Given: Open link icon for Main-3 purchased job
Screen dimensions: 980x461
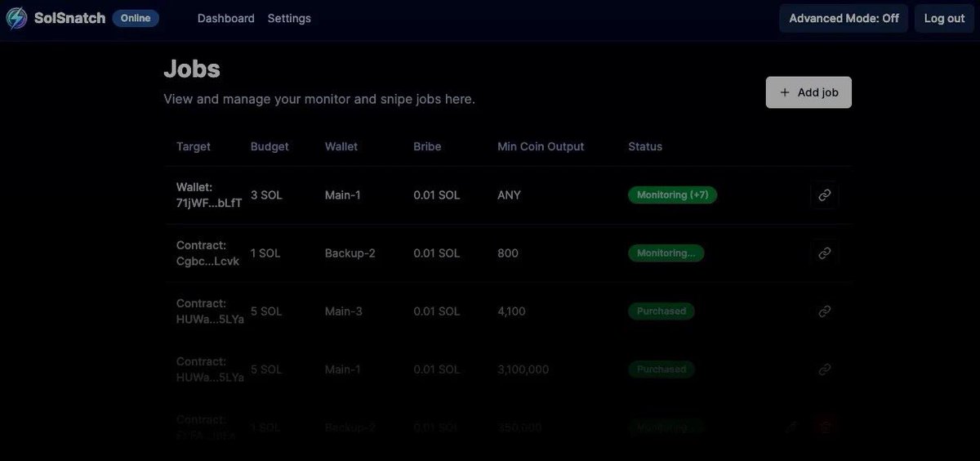Looking at the screenshot, I should 824,311.
